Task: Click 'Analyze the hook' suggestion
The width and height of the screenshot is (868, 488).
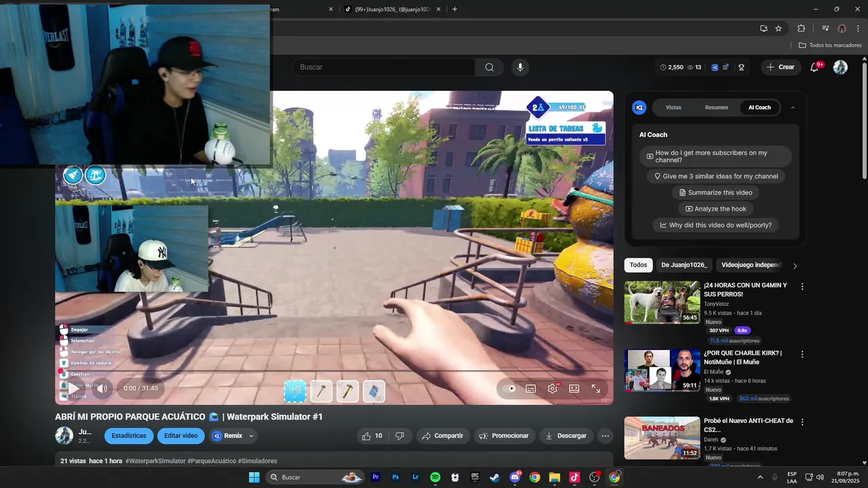Action: click(x=715, y=209)
